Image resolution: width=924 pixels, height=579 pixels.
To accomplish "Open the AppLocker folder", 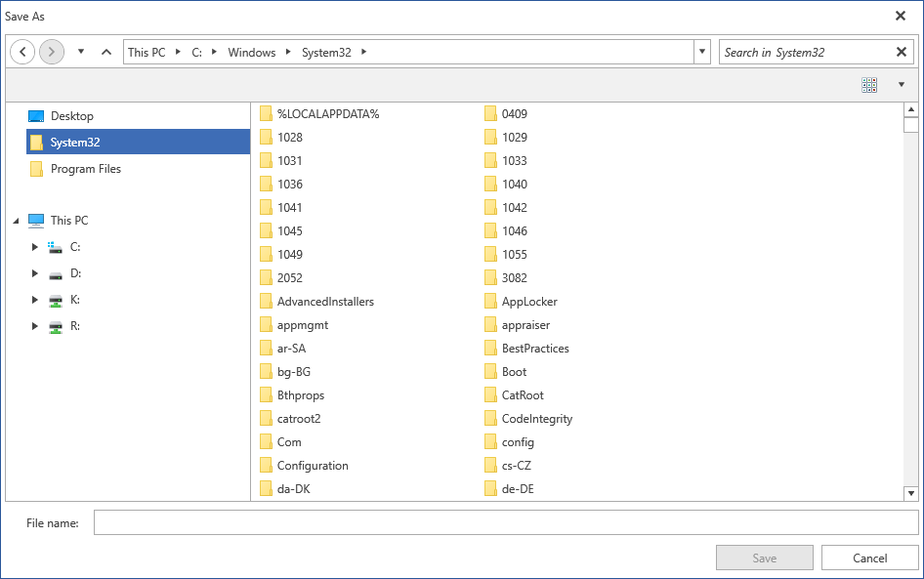I will pyautogui.click(x=527, y=301).
